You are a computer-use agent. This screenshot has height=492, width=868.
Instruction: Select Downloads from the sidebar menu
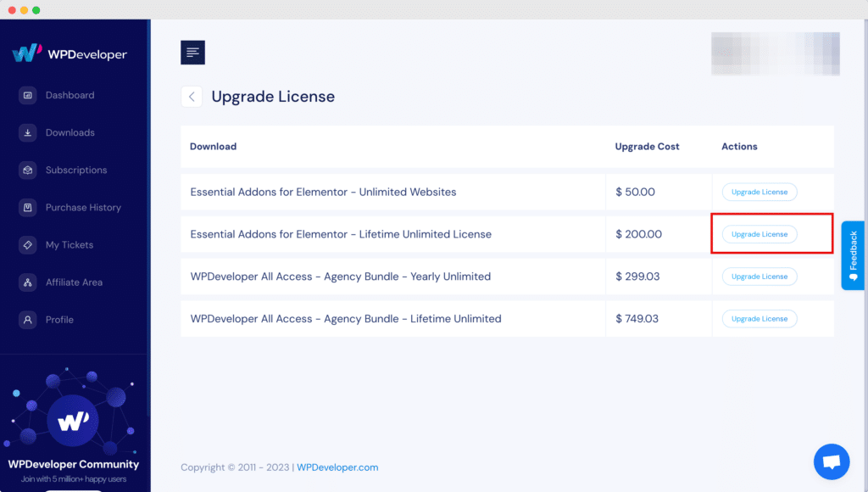70,132
